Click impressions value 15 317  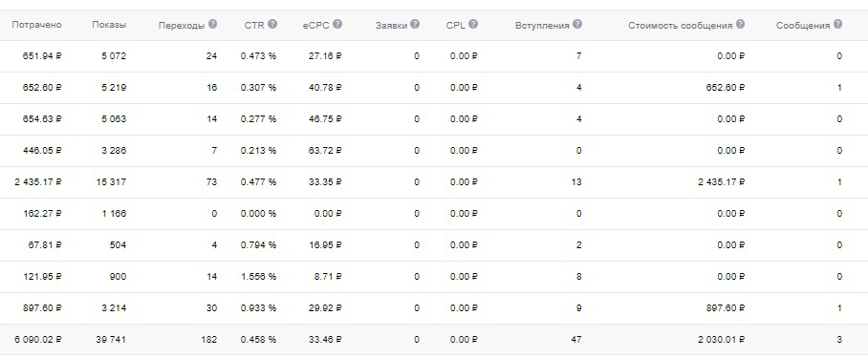pyautogui.click(x=111, y=181)
